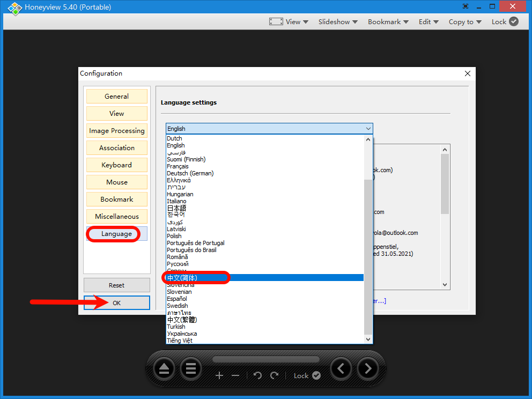Image resolution: width=532 pixels, height=399 pixels.
Task: Select Español in the language list
Action: click(264, 299)
